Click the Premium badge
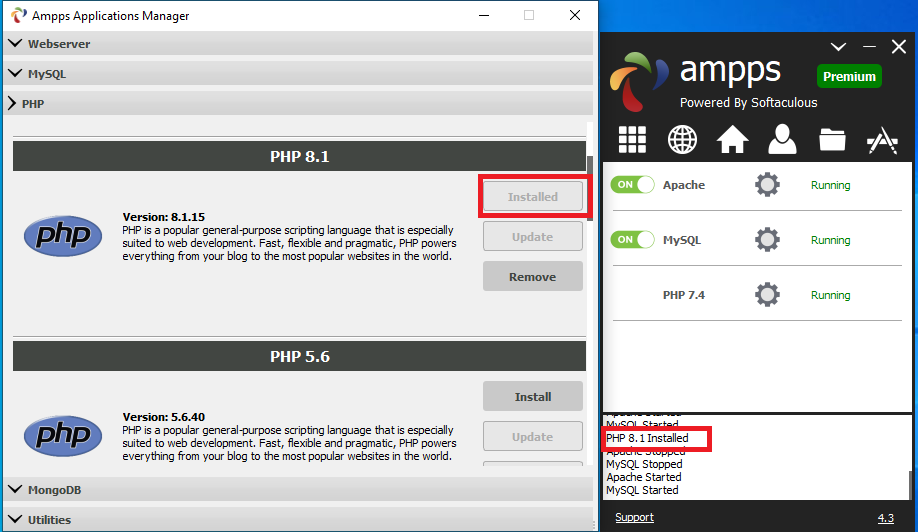 [x=849, y=76]
